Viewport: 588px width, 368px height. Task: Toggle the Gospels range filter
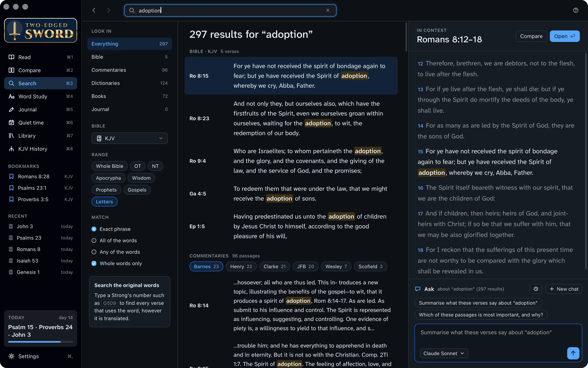coord(137,190)
